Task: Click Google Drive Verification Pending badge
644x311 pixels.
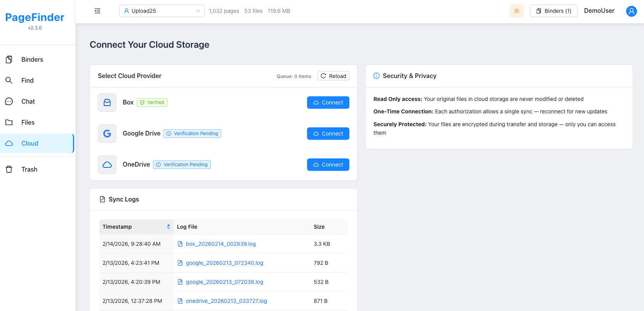Action: [x=192, y=134]
